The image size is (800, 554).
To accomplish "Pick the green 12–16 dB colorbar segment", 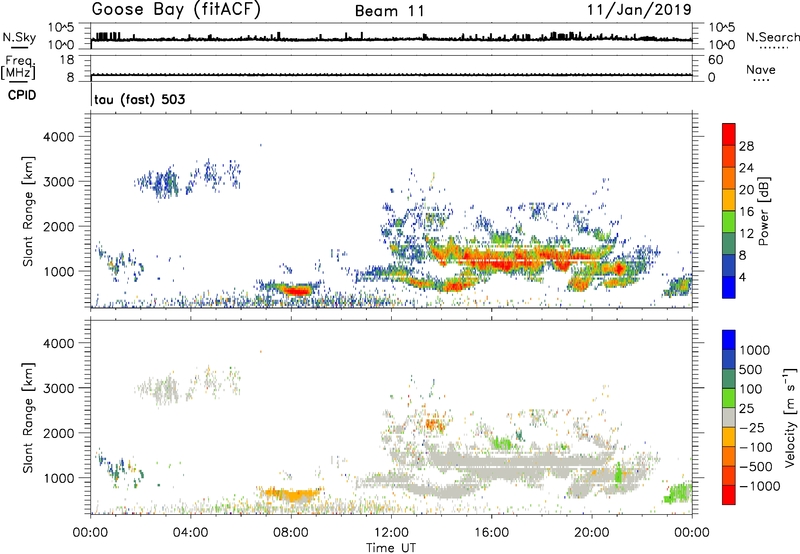I will click(x=729, y=222).
